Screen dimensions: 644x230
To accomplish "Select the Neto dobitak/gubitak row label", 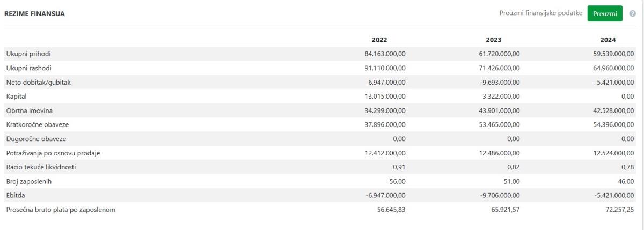I will coord(38,82).
